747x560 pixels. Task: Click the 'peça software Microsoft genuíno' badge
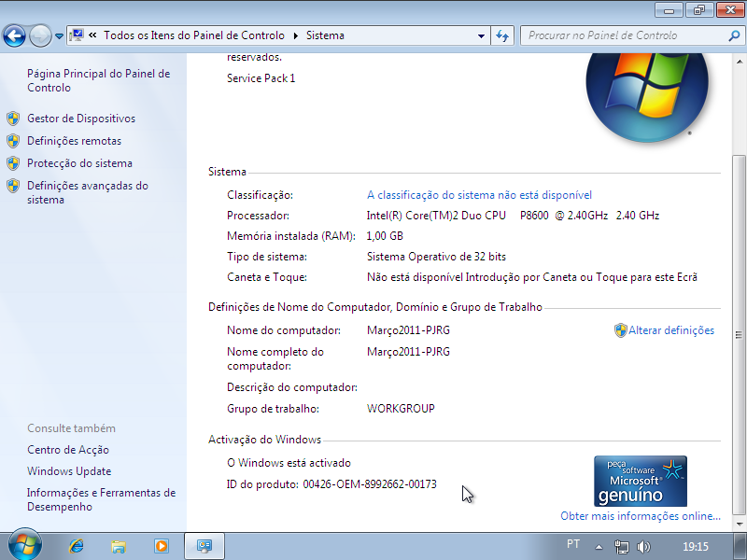click(641, 481)
